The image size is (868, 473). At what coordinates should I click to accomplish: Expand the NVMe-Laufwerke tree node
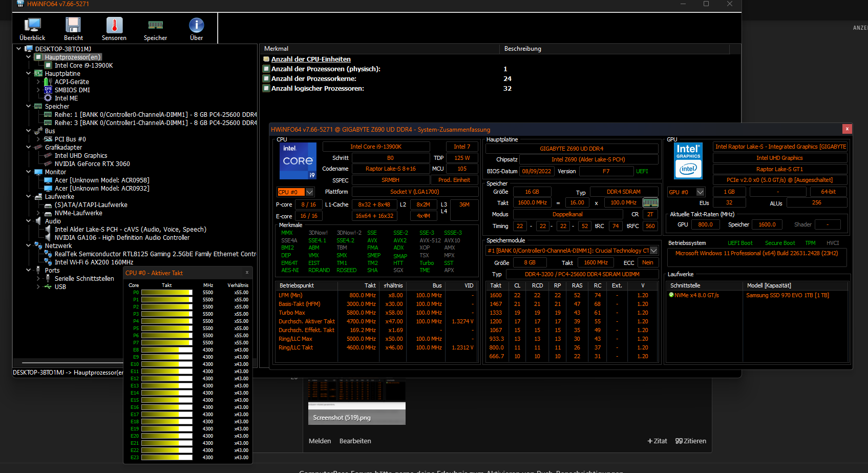pos(38,213)
